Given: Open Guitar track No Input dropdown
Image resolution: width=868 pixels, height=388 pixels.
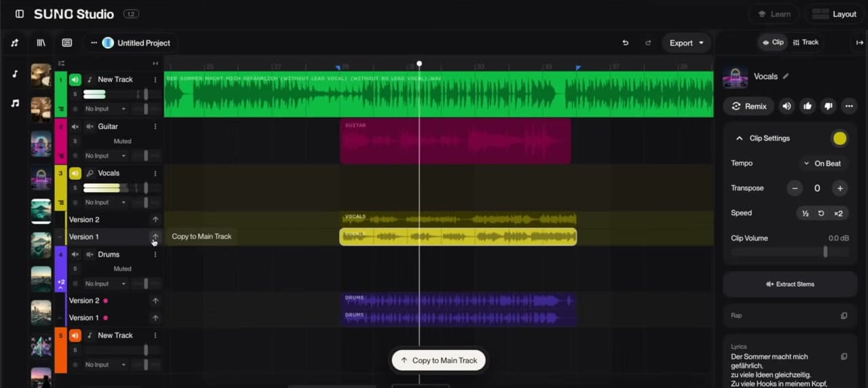Looking at the screenshot, I should [105, 156].
